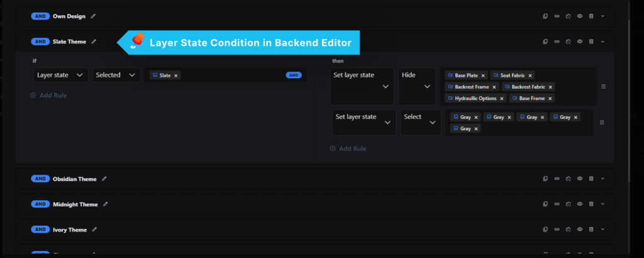Toggle visibility eye for Slate Theme
The image size is (644, 258).
pyautogui.click(x=580, y=42)
